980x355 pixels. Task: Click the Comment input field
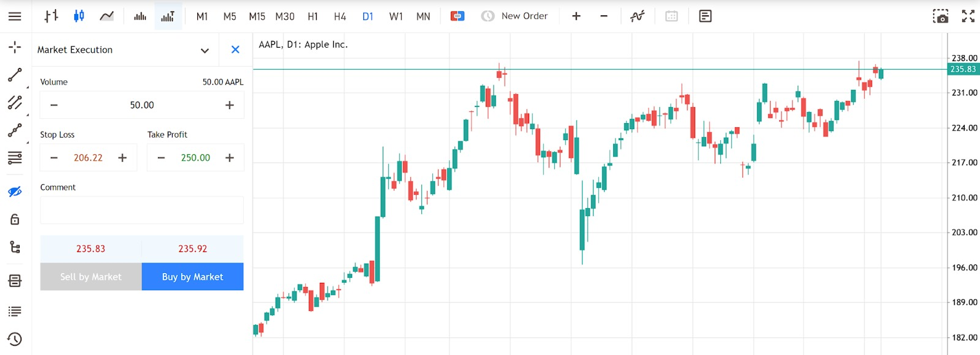coord(141,210)
